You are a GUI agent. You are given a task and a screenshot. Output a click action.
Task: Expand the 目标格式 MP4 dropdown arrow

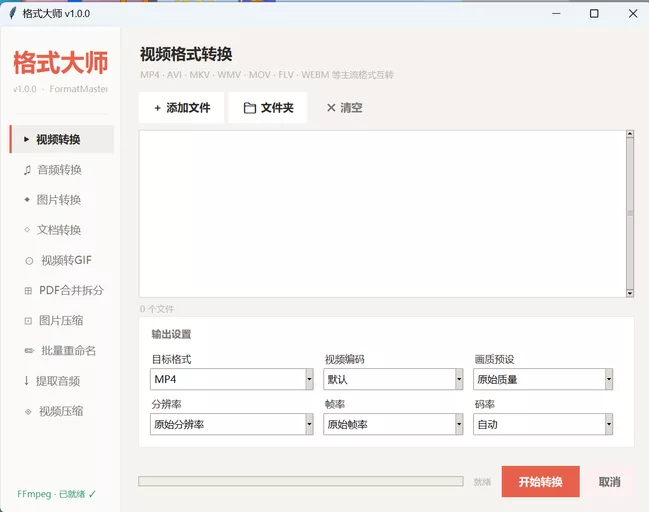pyautogui.click(x=309, y=379)
